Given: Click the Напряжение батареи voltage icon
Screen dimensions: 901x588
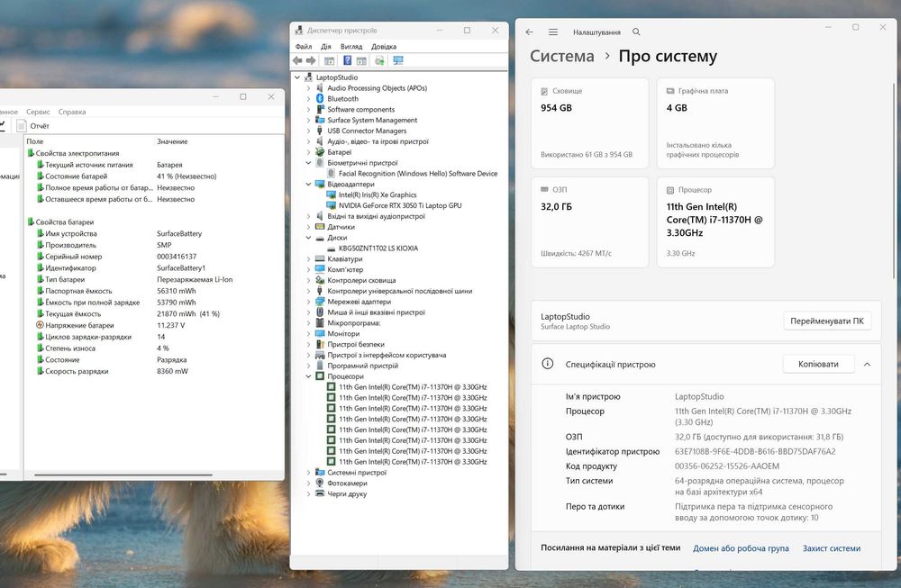Looking at the screenshot, I should pyautogui.click(x=40, y=325).
